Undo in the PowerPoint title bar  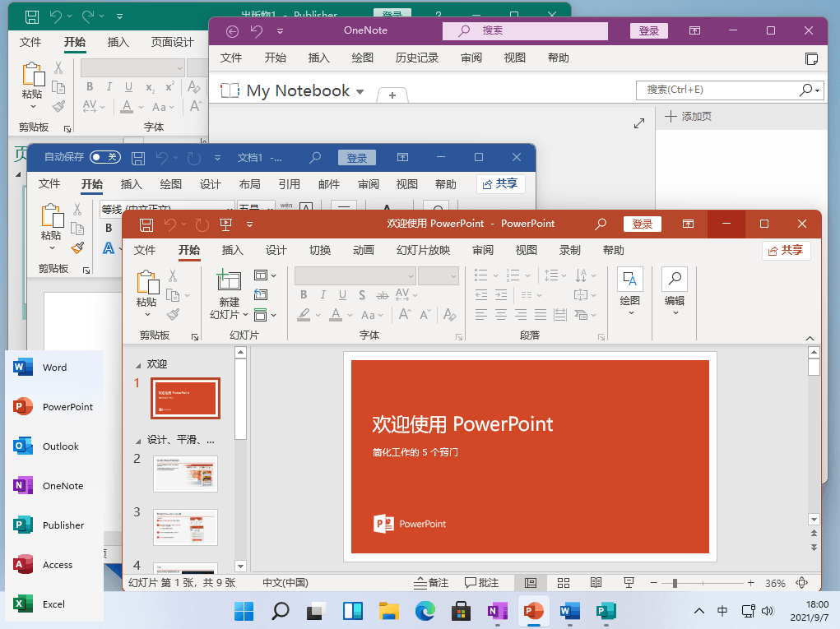tap(170, 224)
